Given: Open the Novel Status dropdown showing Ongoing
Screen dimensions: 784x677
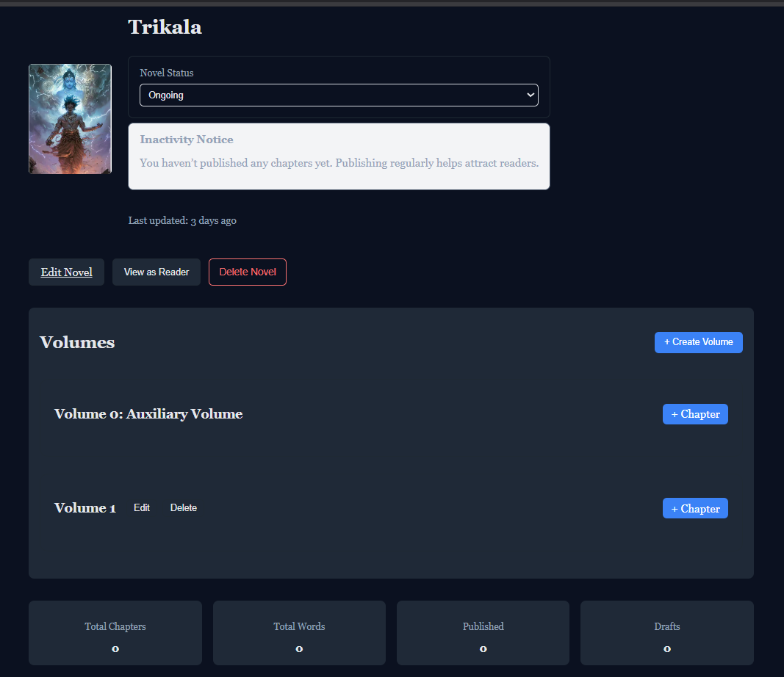Looking at the screenshot, I should [x=339, y=95].
